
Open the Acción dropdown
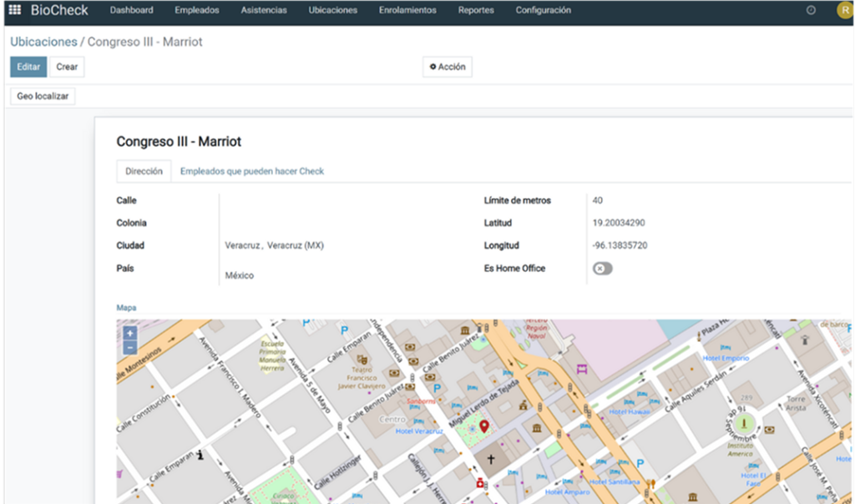tap(448, 67)
